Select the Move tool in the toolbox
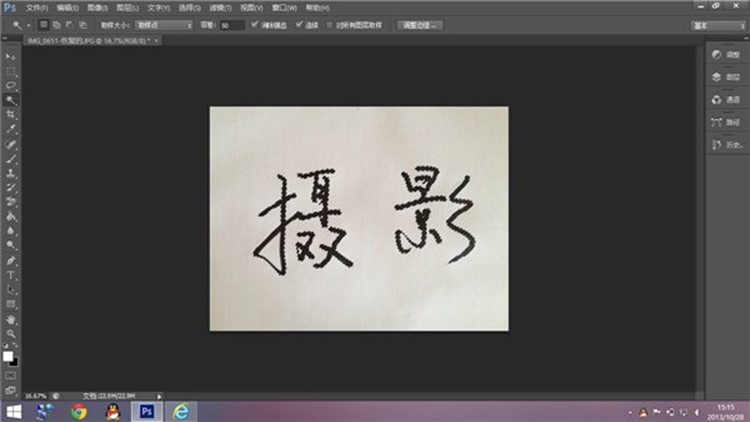Image resolution: width=750 pixels, height=422 pixels. pyautogui.click(x=11, y=57)
